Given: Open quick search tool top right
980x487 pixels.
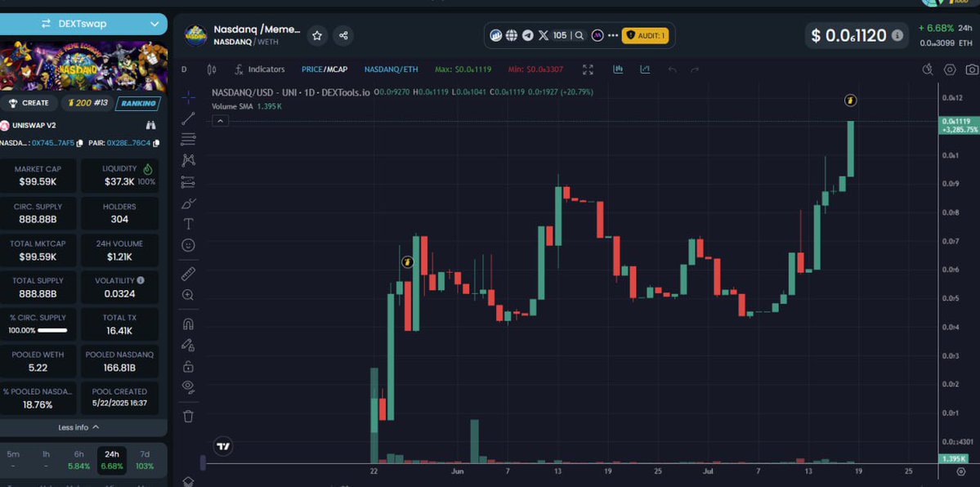Looking at the screenshot, I should (x=928, y=69).
